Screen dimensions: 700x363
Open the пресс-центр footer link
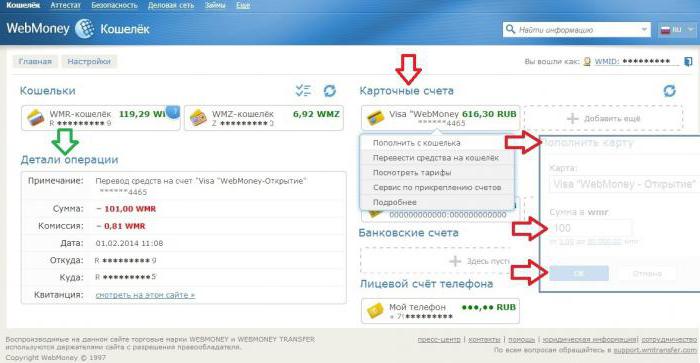point(439,340)
